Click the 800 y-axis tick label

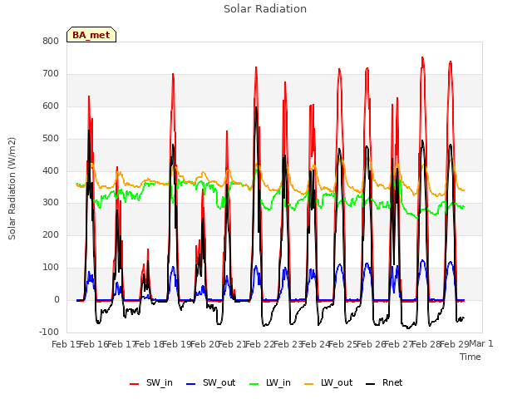tap(51, 41)
